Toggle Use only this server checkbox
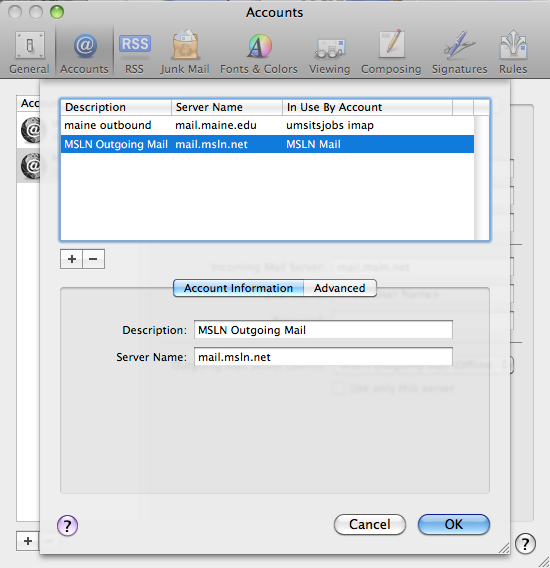Screen dimensions: 550x568 coord(339,388)
